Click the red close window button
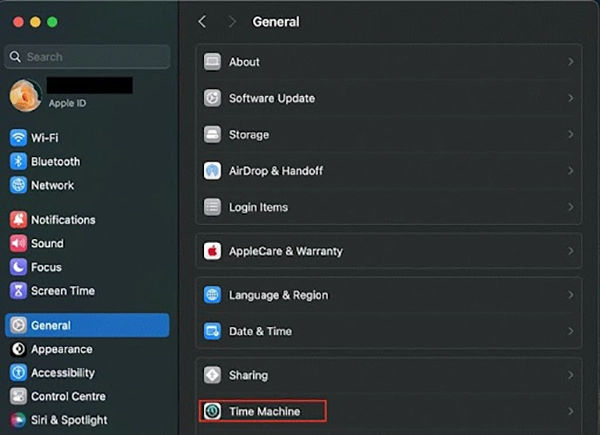Screen dimensions: 600x435 pyautogui.click(x=18, y=22)
